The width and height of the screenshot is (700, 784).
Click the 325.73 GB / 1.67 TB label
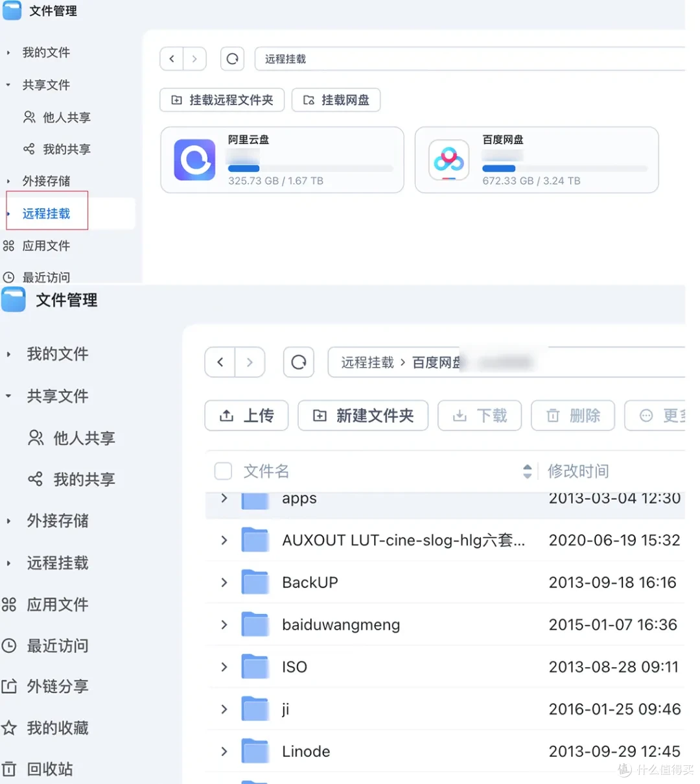coord(275,181)
